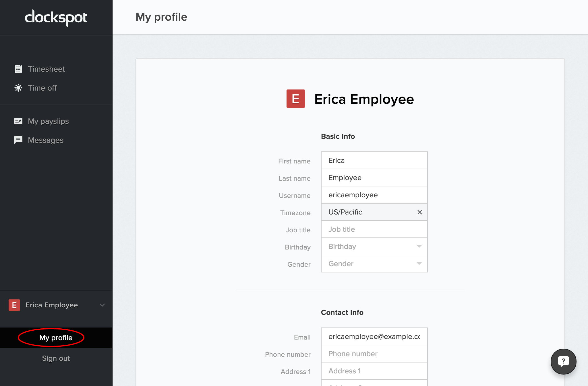Click the help question mark icon
Screen dimensions: 588x386
(564, 361)
